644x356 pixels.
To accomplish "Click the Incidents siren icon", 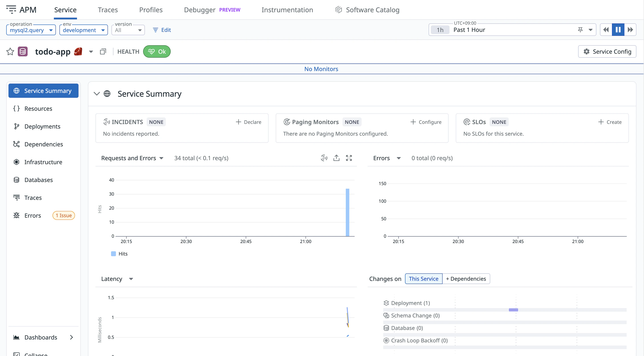I will [x=107, y=122].
